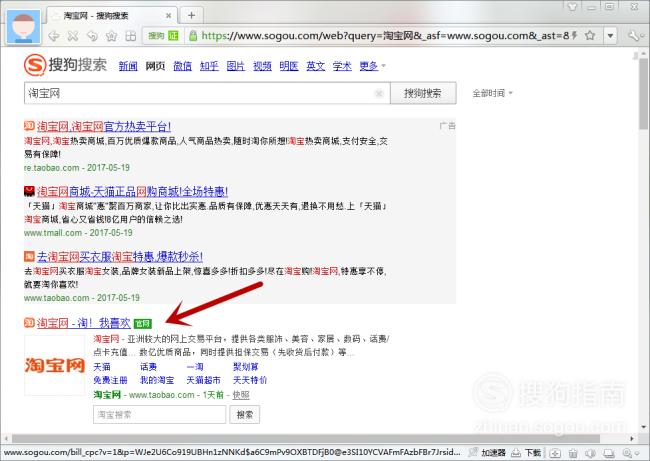The height and width of the screenshot is (461, 650).
Task: Open page zoom with the magnifier icon
Action: pos(630,453)
